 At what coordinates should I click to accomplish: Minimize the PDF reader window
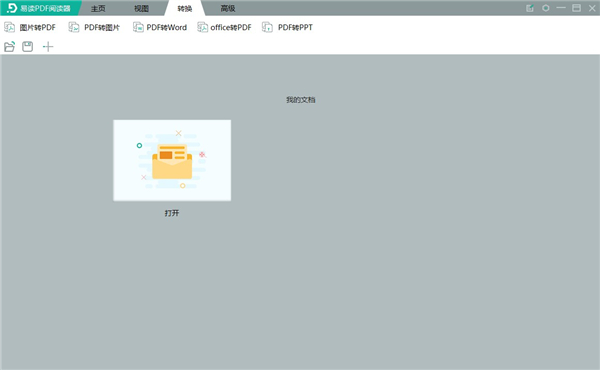point(561,8)
